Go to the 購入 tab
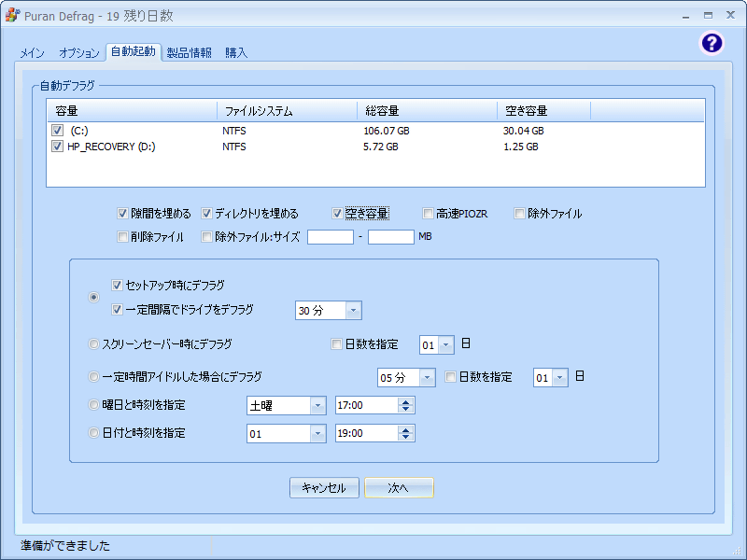Viewport: 747px width, 560px height. [x=236, y=52]
